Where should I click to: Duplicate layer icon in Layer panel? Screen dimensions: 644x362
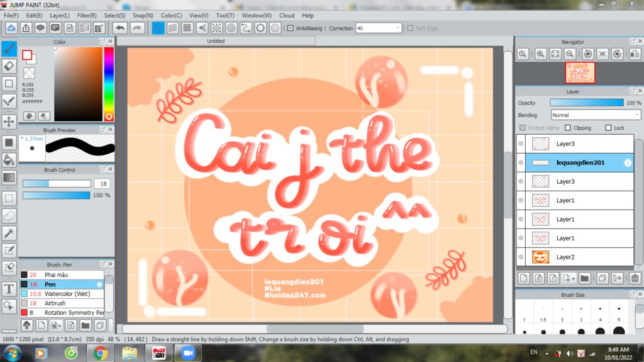(602, 278)
